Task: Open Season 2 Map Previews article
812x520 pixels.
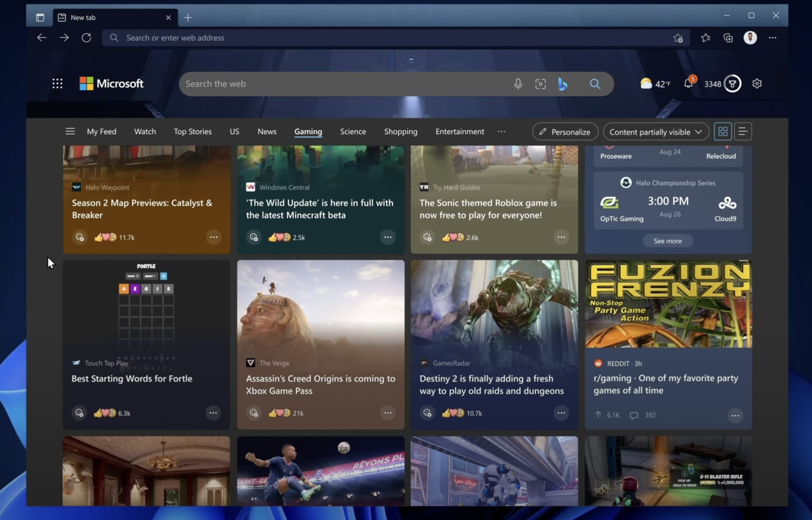Action: click(142, 209)
